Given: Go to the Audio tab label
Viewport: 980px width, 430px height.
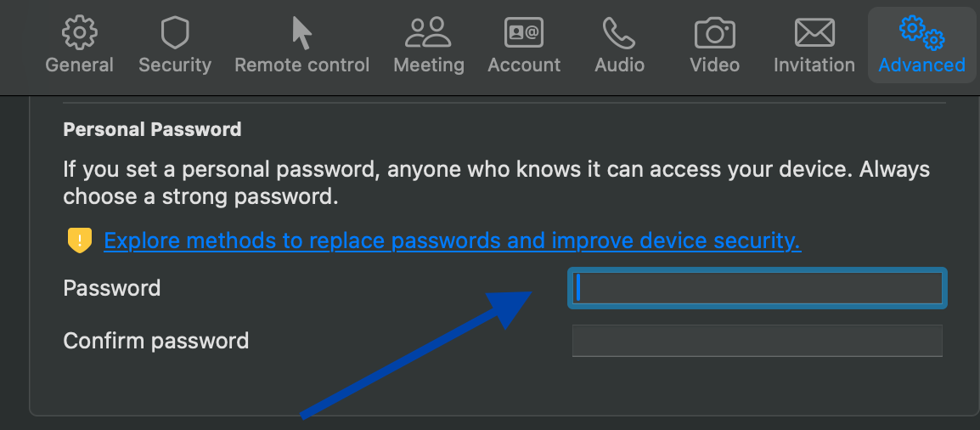Looking at the screenshot, I should click(619, 65).
